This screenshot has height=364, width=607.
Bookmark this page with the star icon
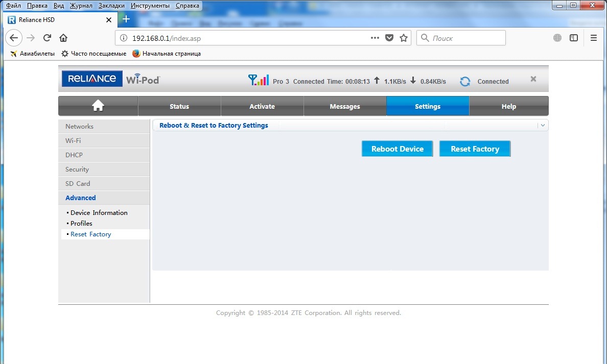click(404, 38)
